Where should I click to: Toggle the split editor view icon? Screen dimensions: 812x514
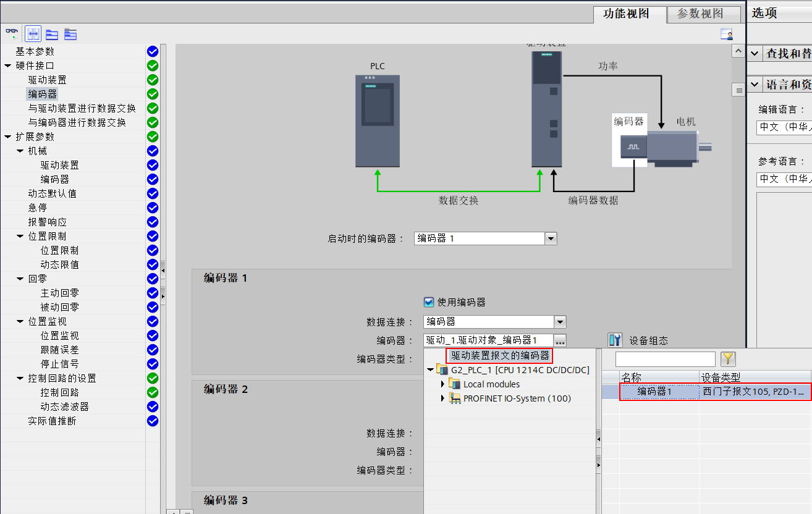point(32,34)
